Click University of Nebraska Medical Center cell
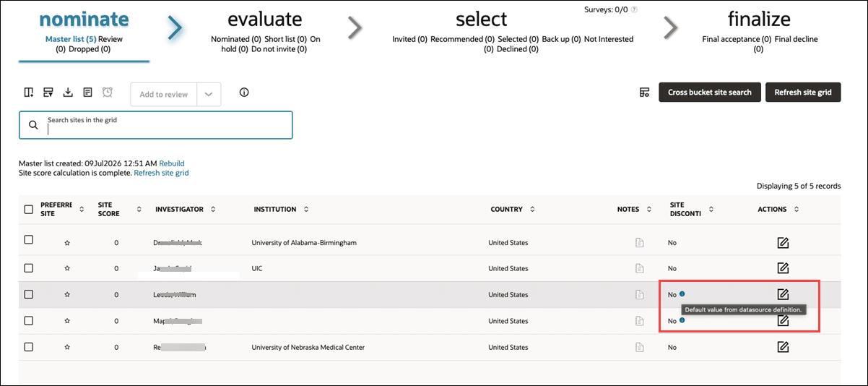 coord(308,348)
